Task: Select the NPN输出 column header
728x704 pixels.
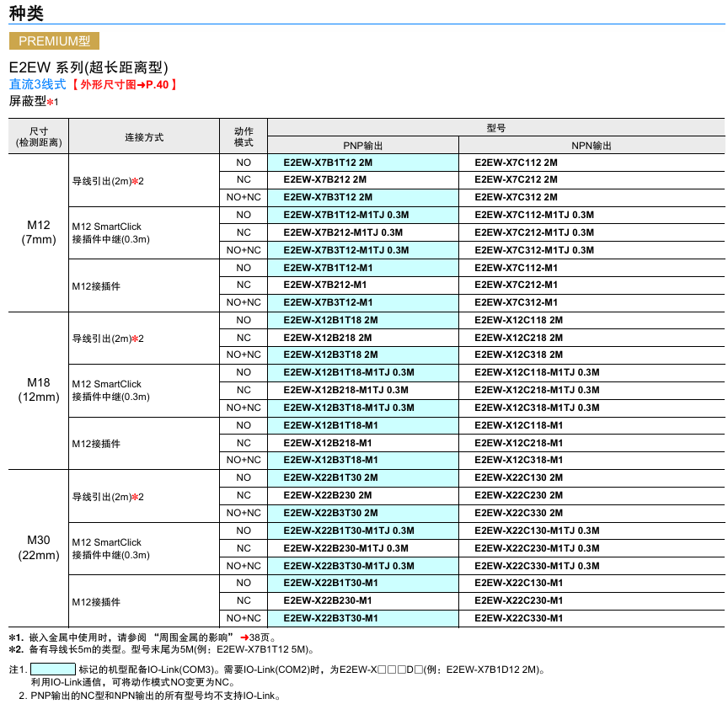Action: coord(591,145)
